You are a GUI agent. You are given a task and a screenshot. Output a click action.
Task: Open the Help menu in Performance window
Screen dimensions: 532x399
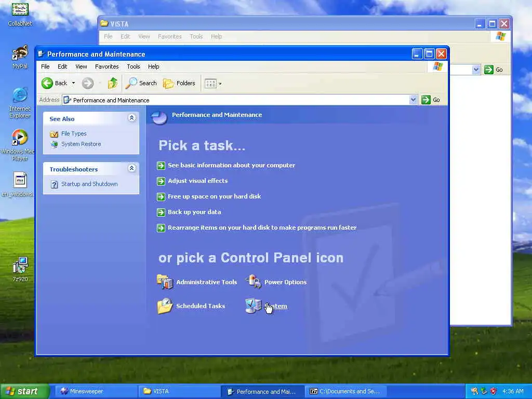153,66
